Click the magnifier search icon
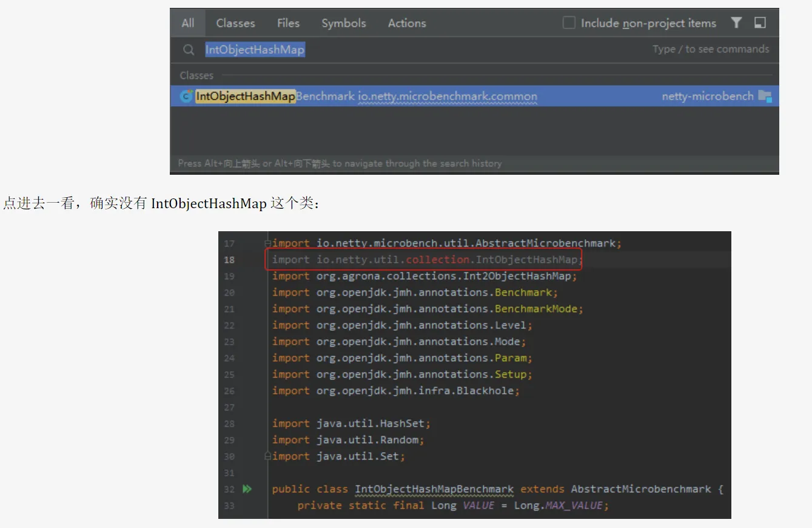Image resolution: width=812 pixels, height=528 pixels. pos(189,50)
